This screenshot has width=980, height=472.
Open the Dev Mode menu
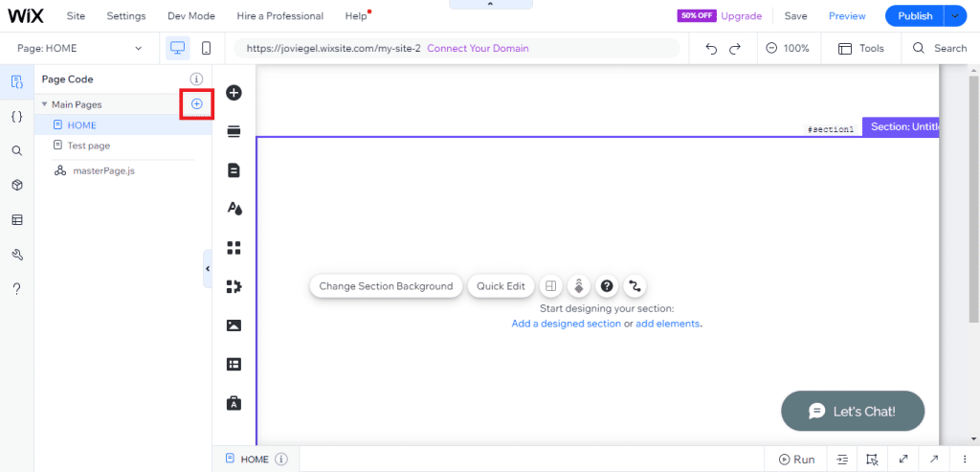tap(190, 16)
